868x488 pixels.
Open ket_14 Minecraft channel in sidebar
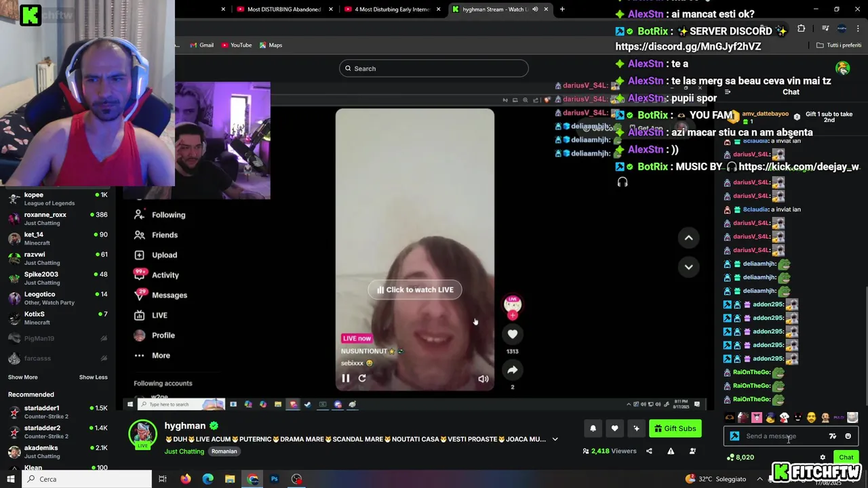[58, 239]
